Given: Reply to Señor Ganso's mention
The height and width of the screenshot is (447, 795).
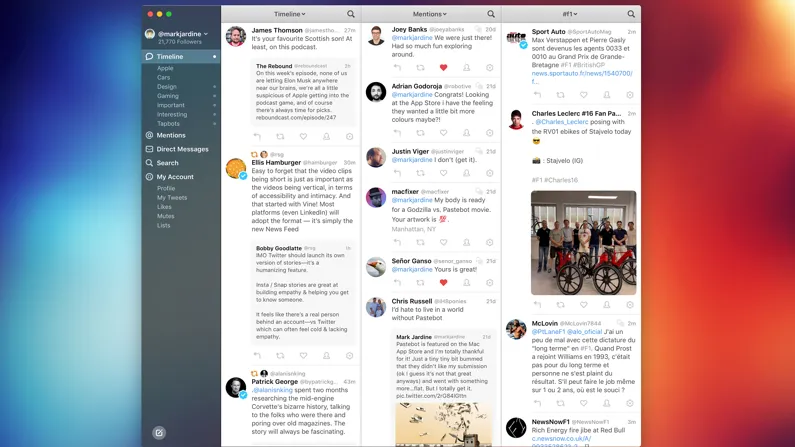Looking at the screenshot, I should pyautogui.click(x=397, y=282).
